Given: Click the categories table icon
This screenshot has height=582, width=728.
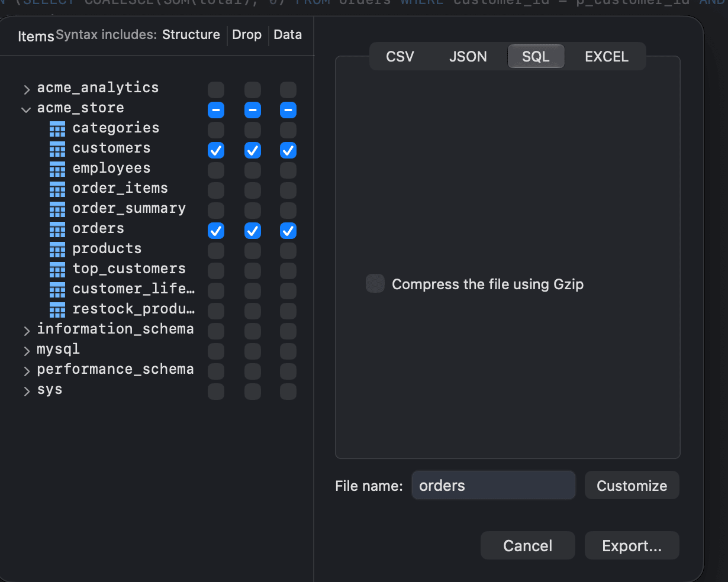Looking at the screenshot, I should [57, 129].
